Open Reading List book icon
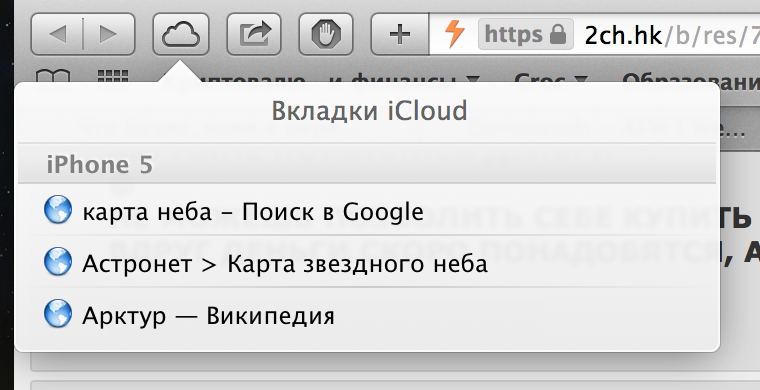The height and width of the screenshot is (390, 760). (53, 77)
